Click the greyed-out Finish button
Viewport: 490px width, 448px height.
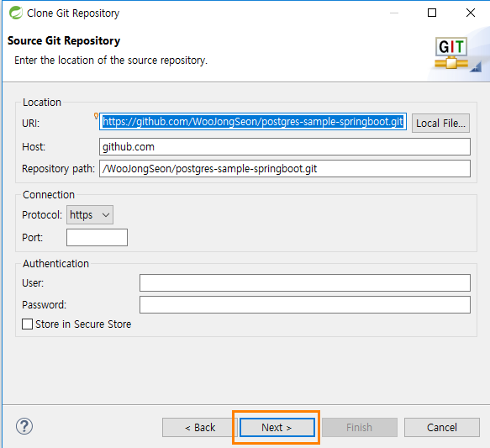point(360,427)
